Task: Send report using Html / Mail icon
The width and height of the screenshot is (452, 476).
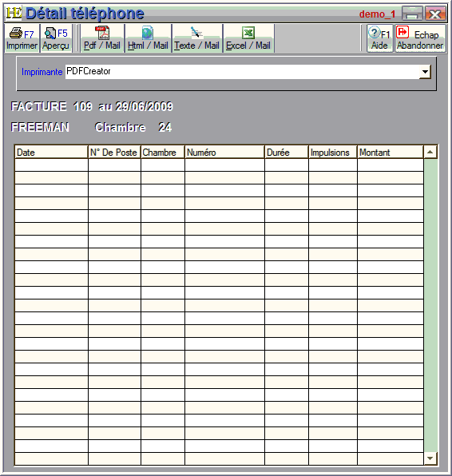Action: 148,33
